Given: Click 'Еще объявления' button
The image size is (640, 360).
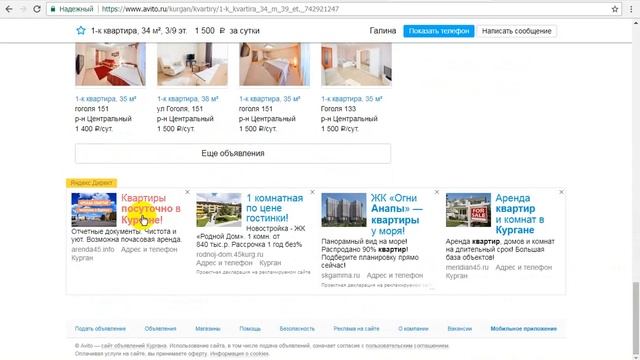Looking at the screenshot, I should [233, 153].
